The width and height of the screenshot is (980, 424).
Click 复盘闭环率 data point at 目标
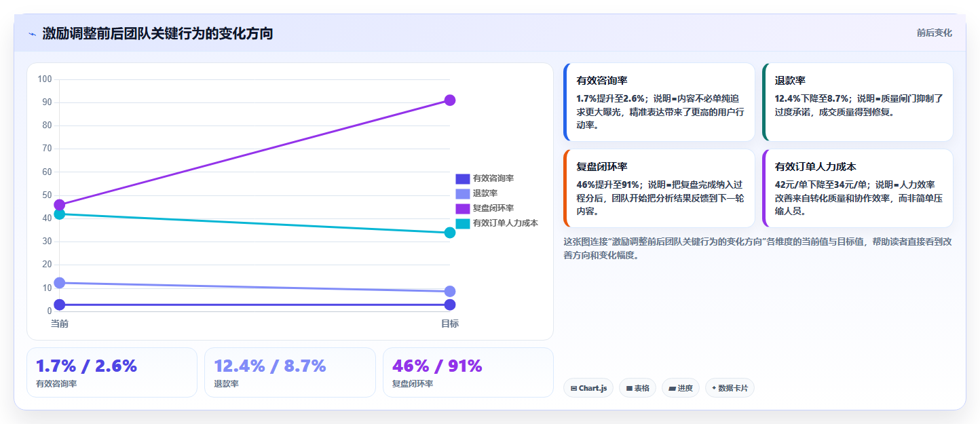[449, 100]
